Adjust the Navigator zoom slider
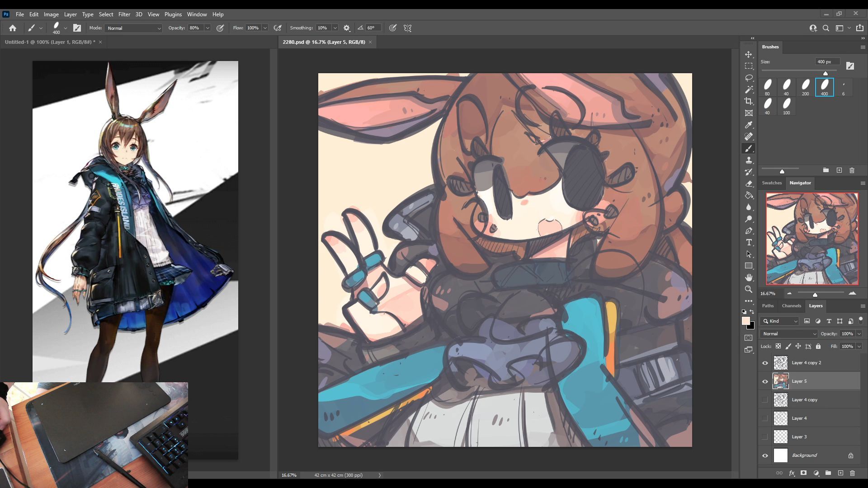 click(x=815, y=295)
